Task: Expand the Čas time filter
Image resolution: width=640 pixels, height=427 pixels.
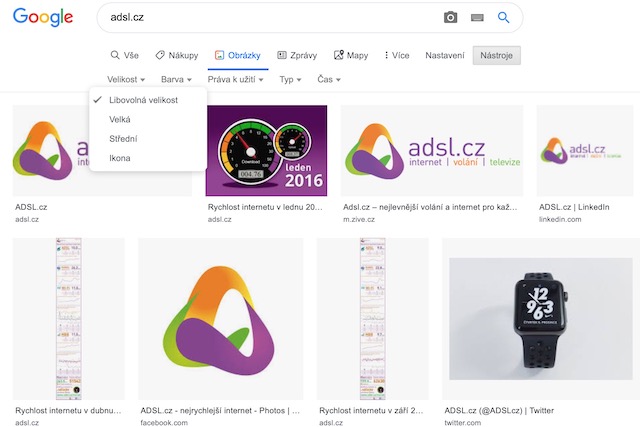Action: click(x=329, y=79)
